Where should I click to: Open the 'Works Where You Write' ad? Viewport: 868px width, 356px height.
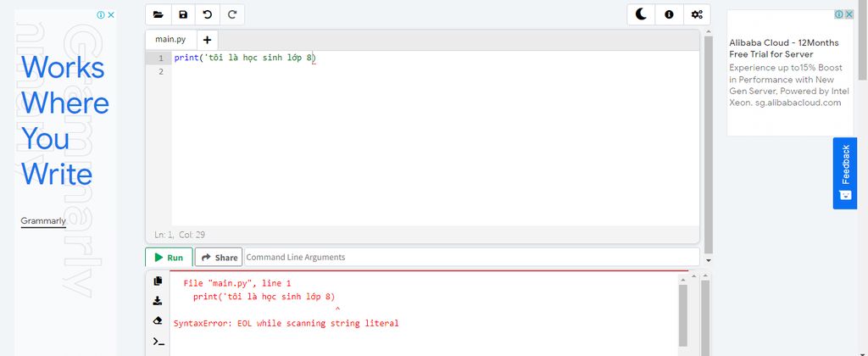point(64,120)
